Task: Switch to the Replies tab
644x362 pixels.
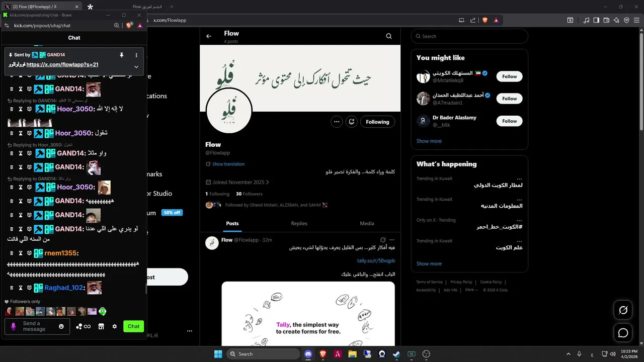Action: [x=299, y=223]
